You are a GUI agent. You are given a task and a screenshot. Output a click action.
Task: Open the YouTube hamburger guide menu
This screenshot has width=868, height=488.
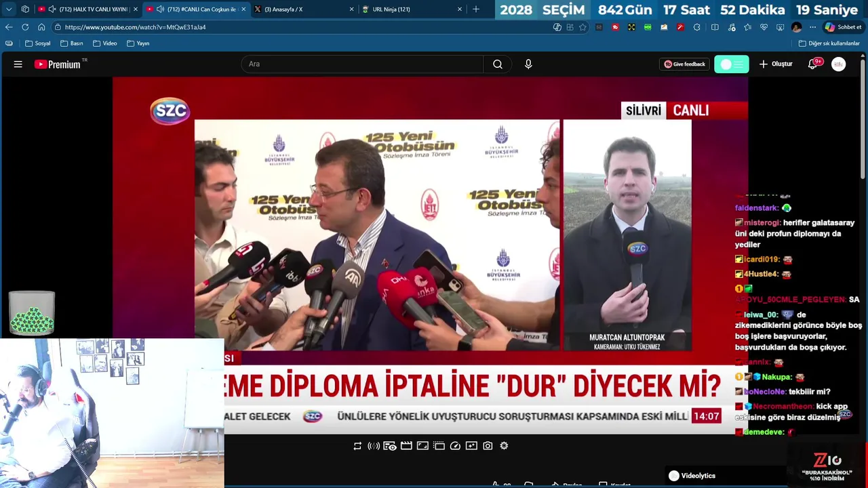18,64
